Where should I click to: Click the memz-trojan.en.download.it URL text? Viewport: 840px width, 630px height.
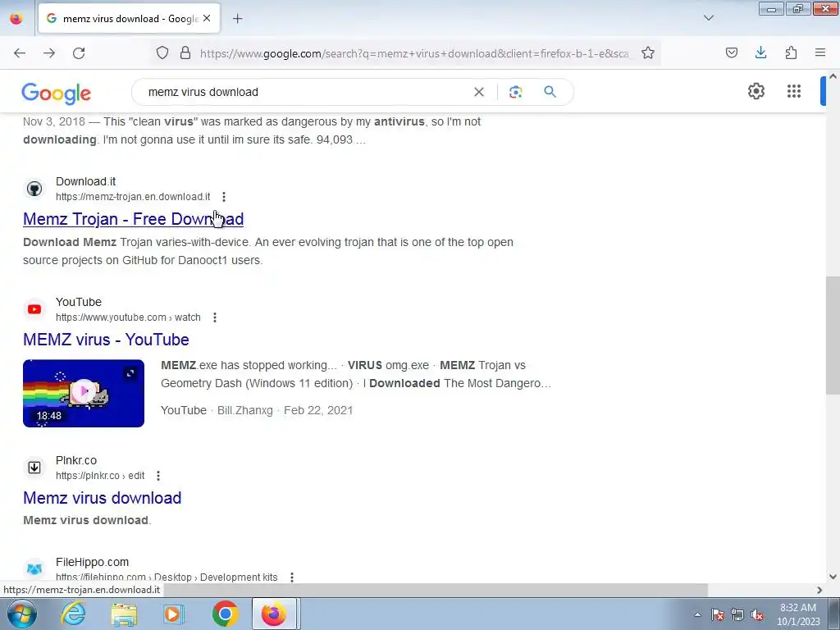point(133,197)
